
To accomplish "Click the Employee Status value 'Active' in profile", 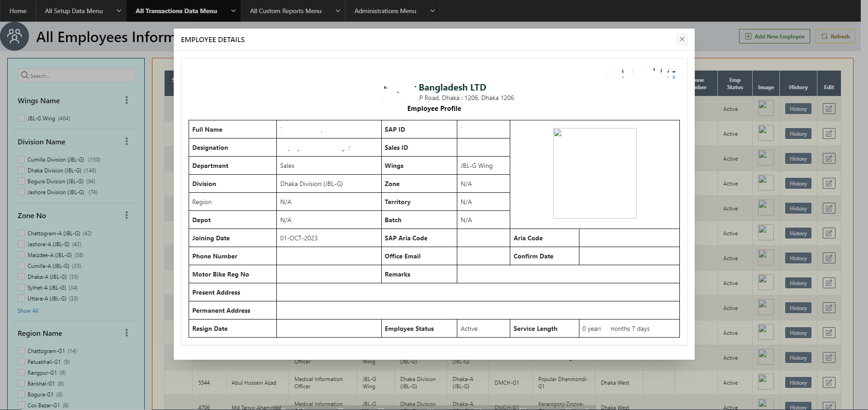I will coord(469,329).
